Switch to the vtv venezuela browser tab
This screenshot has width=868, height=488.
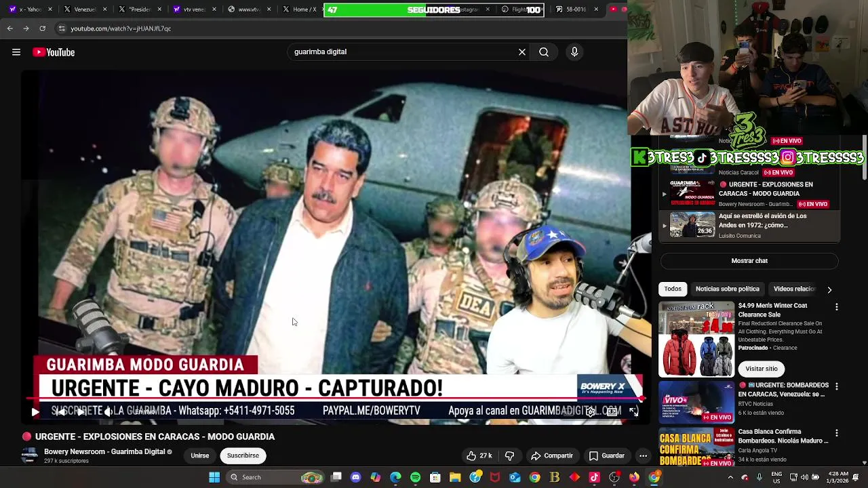194,9
